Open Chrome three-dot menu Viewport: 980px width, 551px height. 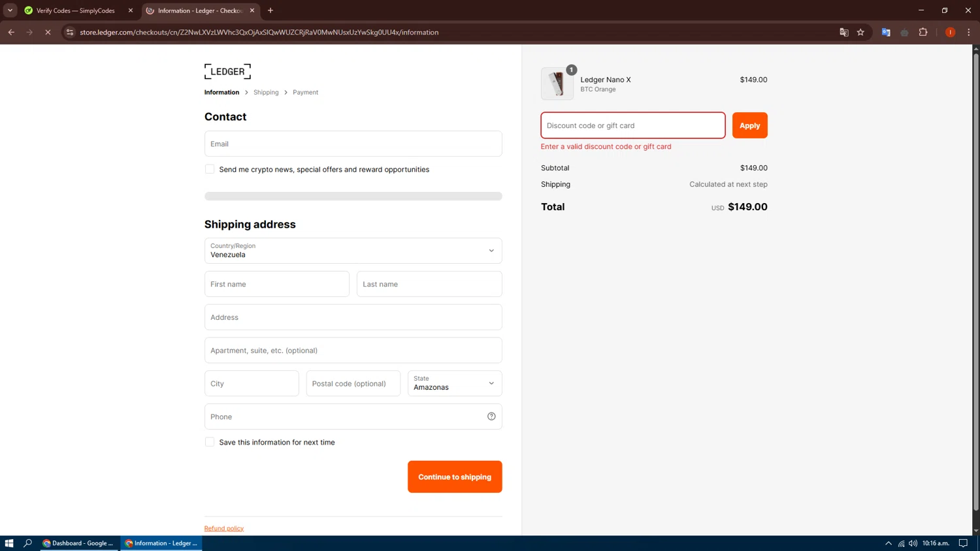click(969, 32)
